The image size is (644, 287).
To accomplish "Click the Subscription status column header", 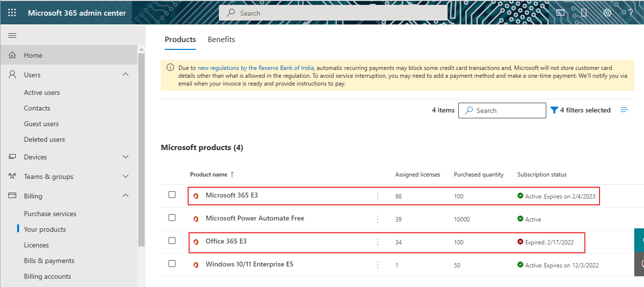I will (x=542, y=175).
